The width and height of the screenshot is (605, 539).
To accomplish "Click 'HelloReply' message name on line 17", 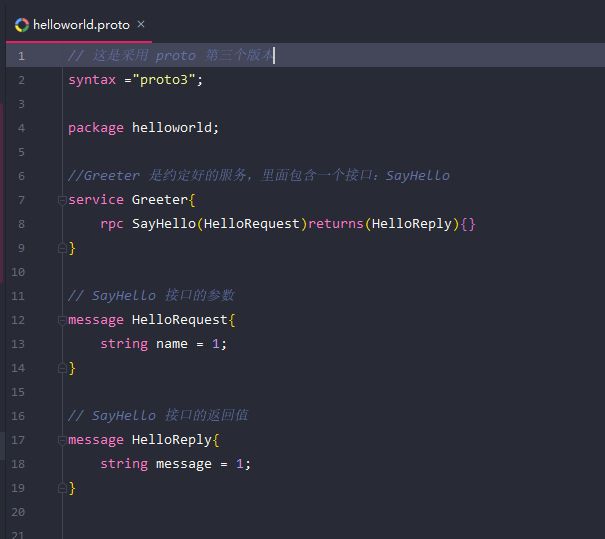I will (172, 440).
